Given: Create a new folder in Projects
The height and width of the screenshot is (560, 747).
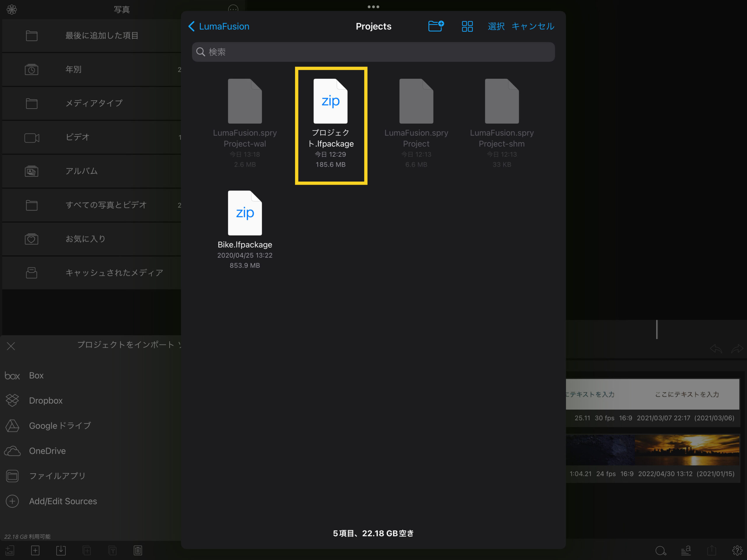Looking at the screenshot, I should [x=436, y=26].
